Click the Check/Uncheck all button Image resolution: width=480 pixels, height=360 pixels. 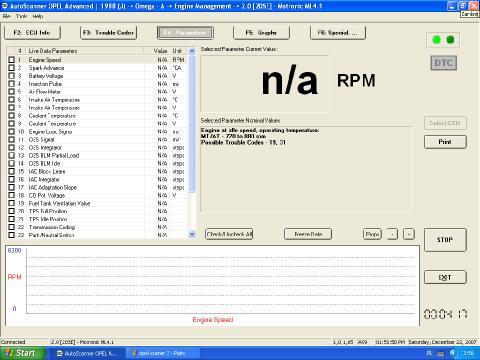tap(229, 234)
